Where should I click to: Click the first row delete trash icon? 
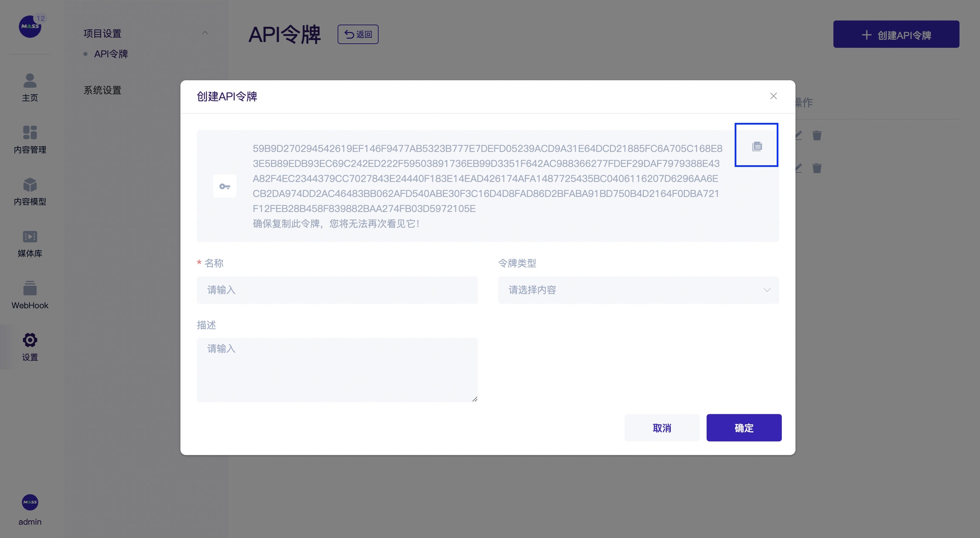(x=817, y=136)
